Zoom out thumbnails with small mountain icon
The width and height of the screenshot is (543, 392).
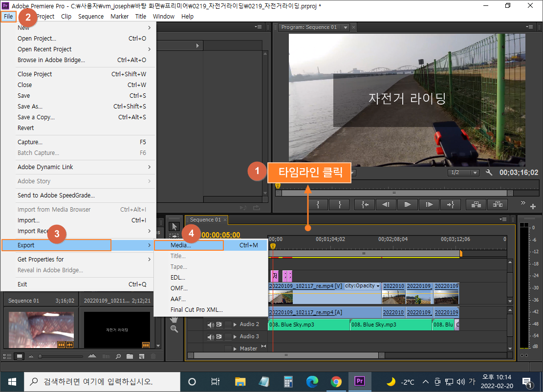click(x=31, y=356)
